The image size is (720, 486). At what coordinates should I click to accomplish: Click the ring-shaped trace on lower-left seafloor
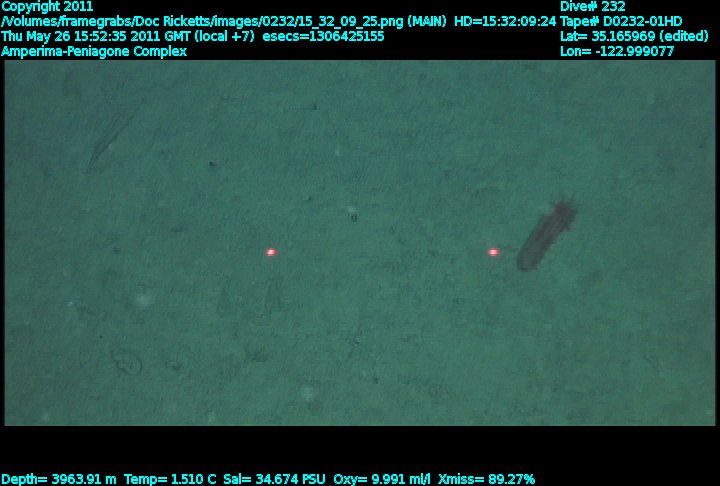point(125,362)
